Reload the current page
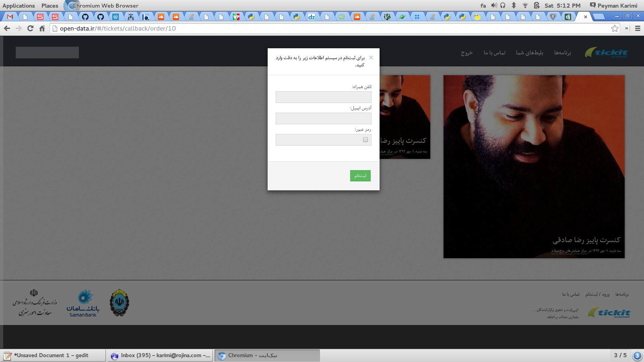 click(x=30, y=29)
